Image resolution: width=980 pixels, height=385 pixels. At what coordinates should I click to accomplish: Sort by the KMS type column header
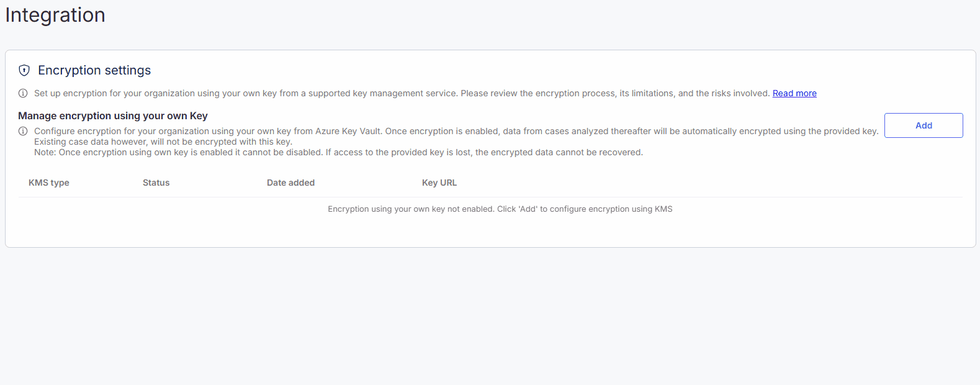pos(49,183)
